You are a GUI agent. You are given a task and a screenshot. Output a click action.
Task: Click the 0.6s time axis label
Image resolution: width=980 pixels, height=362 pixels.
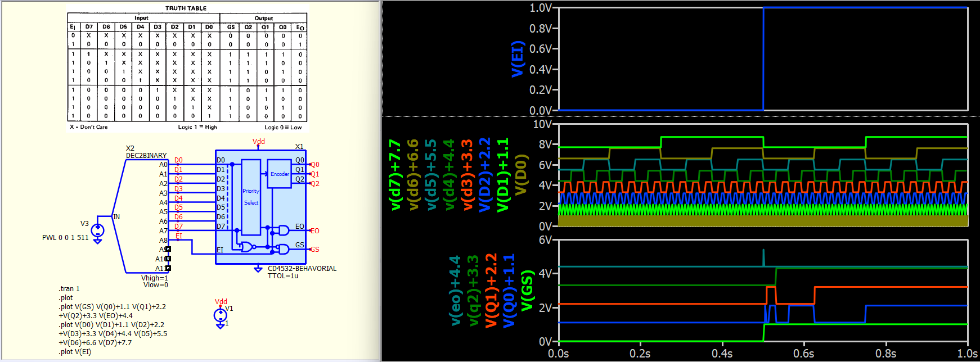tap(803, 354)
